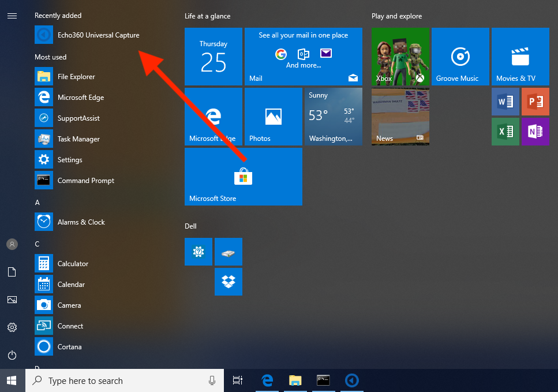Launch Dropbox tile in Dell group
Viewport: 558px width, 392px height.
229,282
